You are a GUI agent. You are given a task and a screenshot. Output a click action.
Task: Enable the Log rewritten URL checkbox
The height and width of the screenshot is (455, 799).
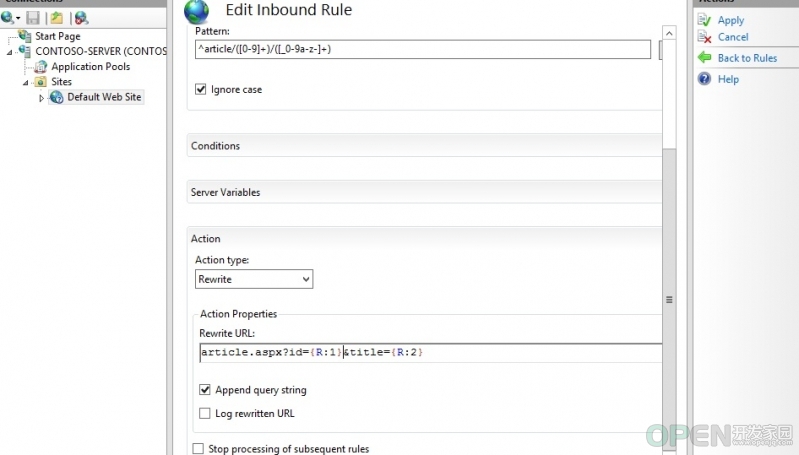click(x=205, y=413)
